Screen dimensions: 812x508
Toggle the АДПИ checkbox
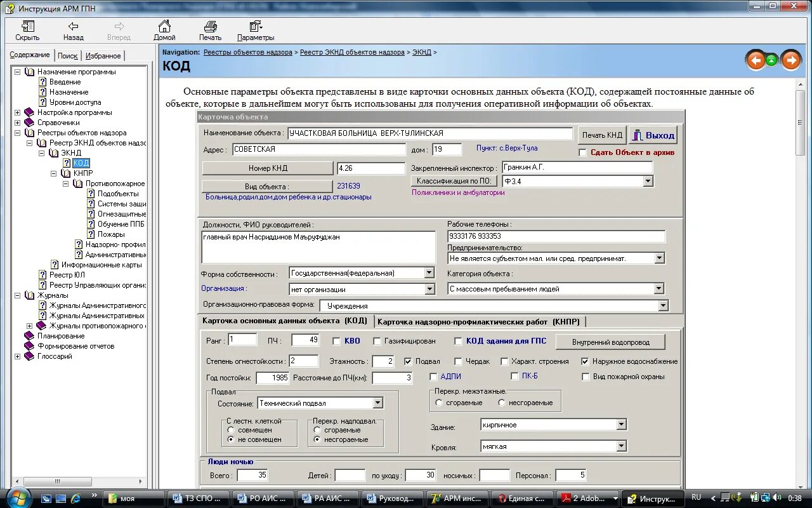point(434,377)
